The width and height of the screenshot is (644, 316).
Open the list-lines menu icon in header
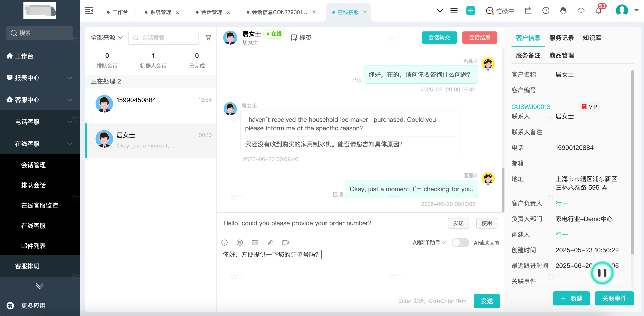click(x=454, y=11)
